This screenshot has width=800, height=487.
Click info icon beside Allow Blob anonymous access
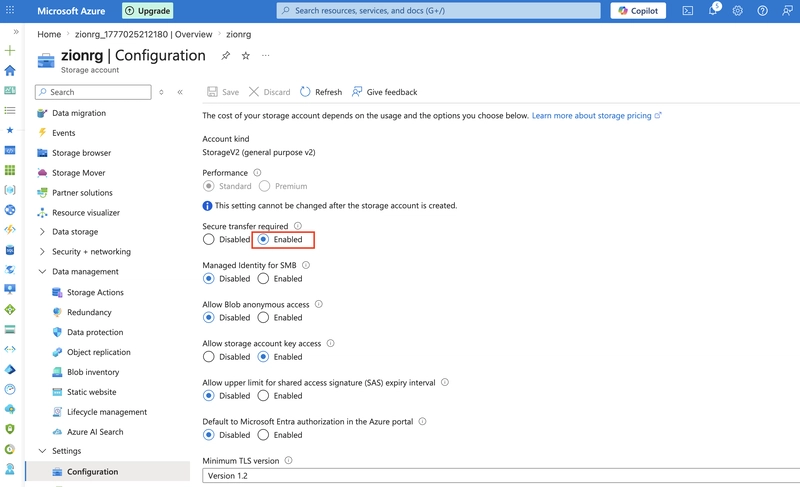319,304
